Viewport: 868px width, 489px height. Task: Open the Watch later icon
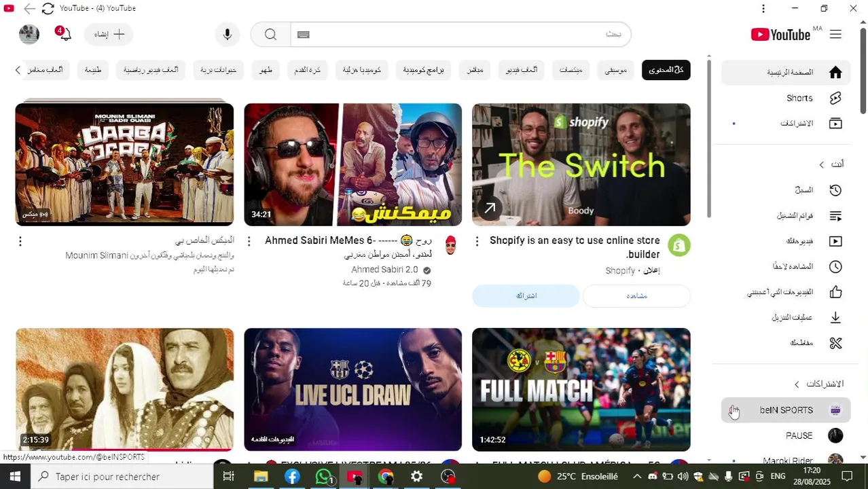[835, 267]
